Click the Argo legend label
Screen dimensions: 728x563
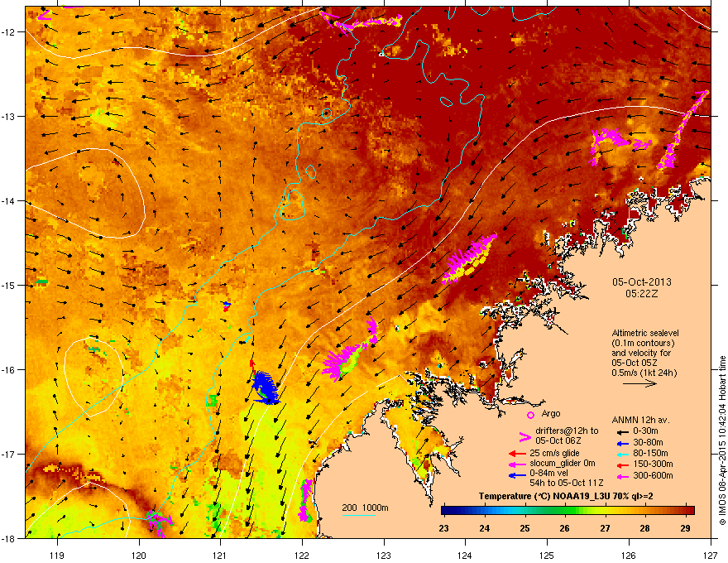click(x=551, y=414)
